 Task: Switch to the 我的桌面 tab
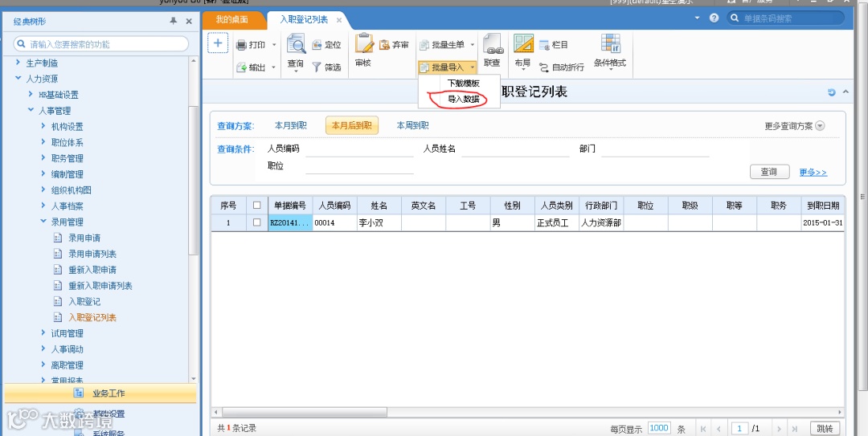pyautogui.click(x=232, y=20)
